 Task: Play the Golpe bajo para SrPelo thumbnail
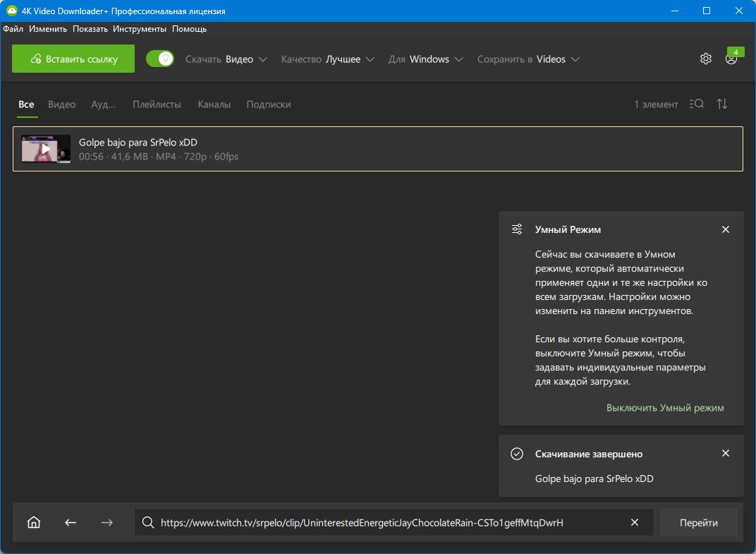46,149
